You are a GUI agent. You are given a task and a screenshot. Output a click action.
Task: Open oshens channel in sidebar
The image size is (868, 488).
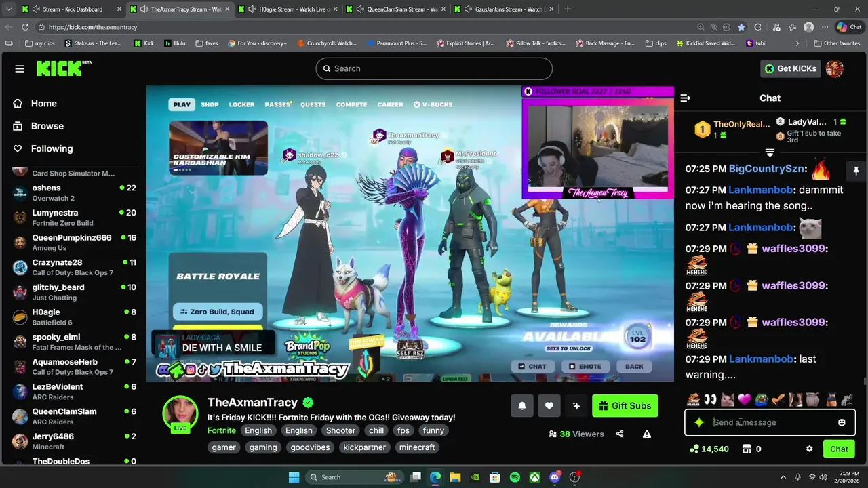[75, 192]
